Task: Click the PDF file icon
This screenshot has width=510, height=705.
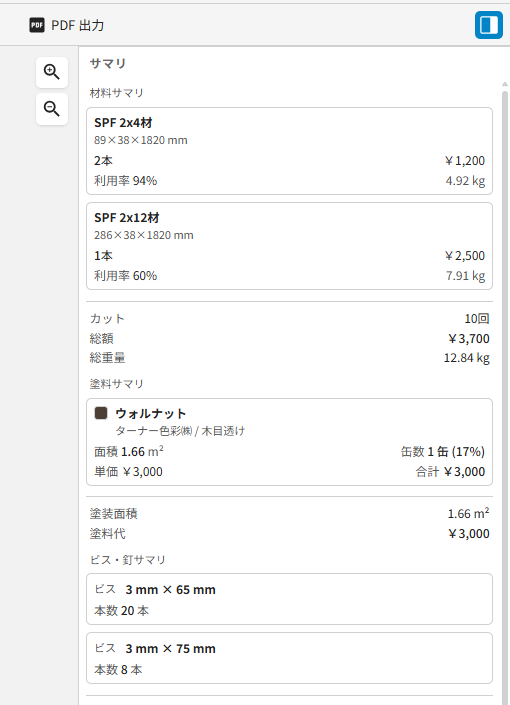Action: (37, 25)
